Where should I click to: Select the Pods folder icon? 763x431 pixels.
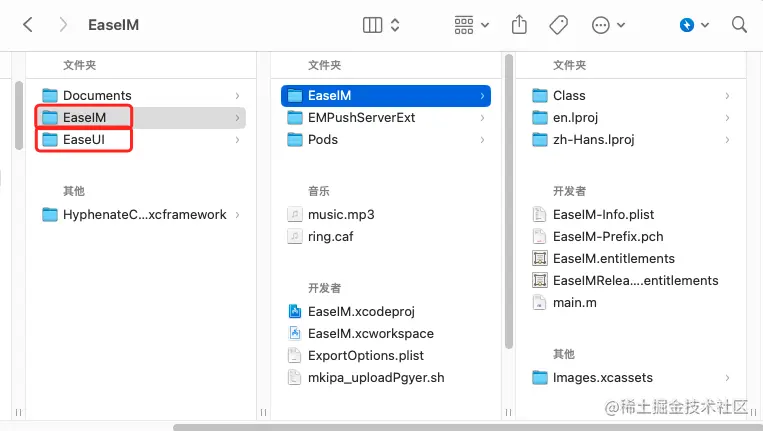tap(295, 140)
